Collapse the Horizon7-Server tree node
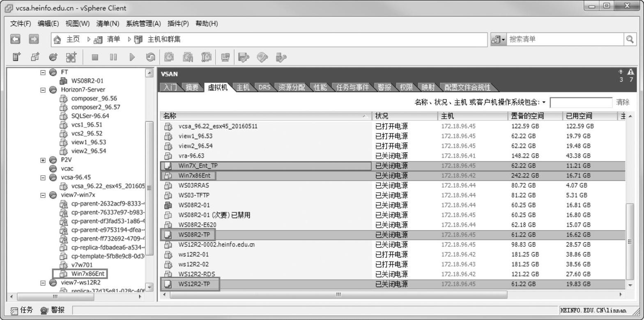Image resolution: width=644 pixels, height=320 pixels. point(43,90)
